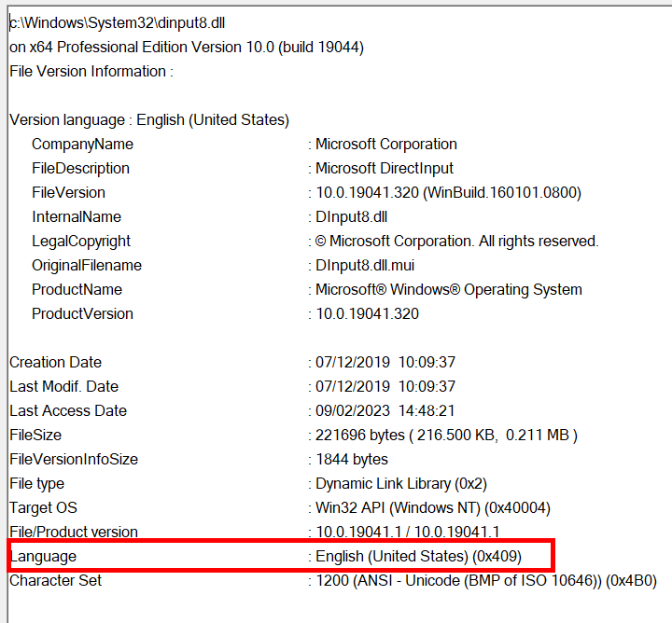
Task: Click the 'File type' label
Action: [x=36, y=484]
